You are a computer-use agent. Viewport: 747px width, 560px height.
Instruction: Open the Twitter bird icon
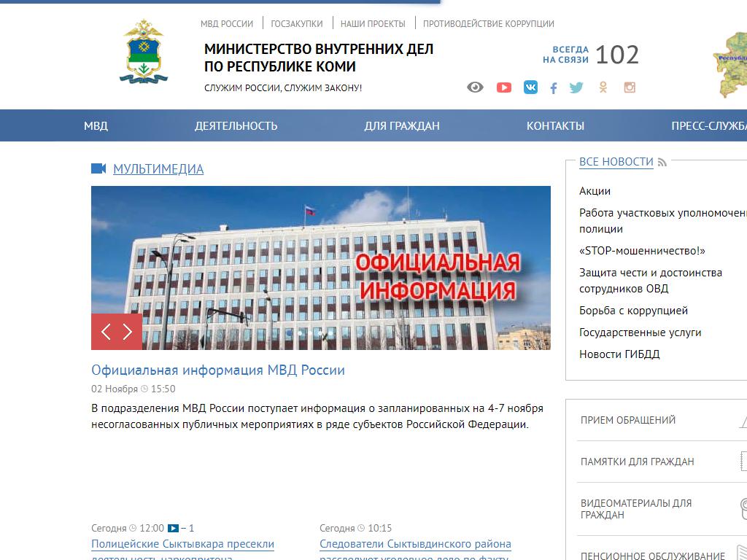pyautogui.click(x=576, y=87)
